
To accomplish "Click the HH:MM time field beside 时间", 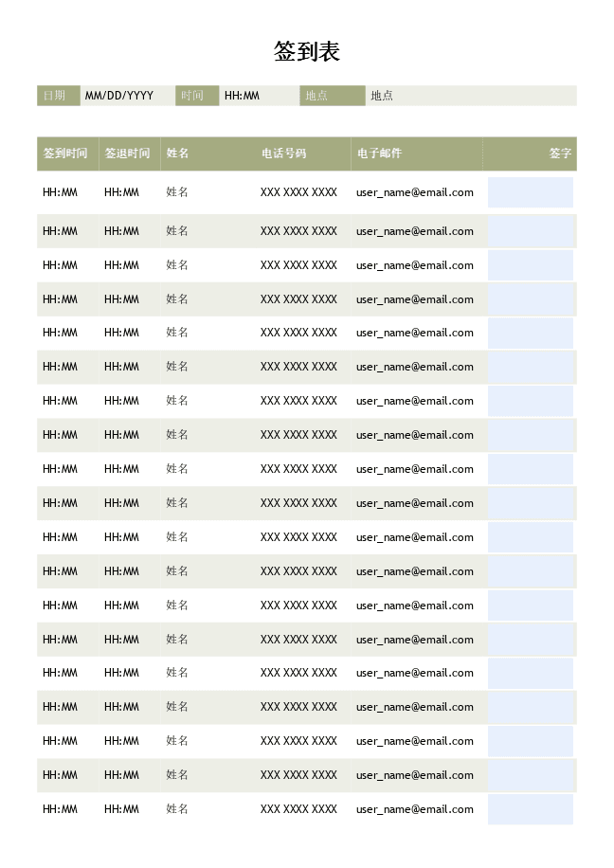I will pyautogui.click(x=258, y=96).
